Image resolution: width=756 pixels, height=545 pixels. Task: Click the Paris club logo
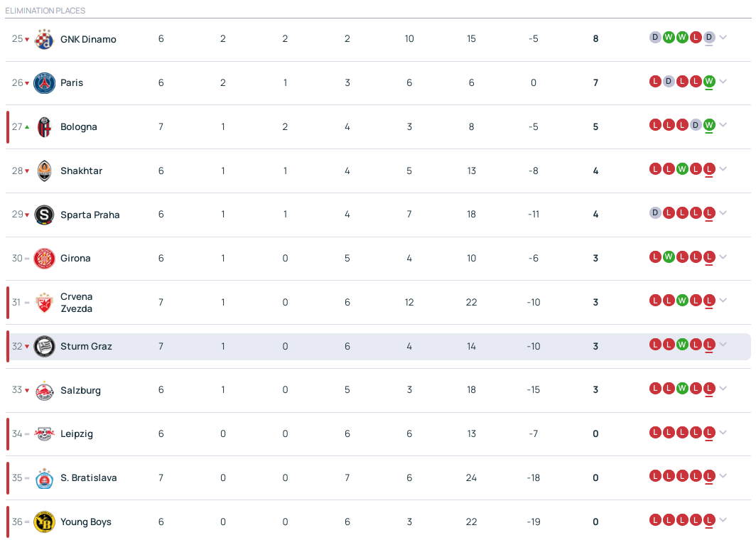pos(44,83)
